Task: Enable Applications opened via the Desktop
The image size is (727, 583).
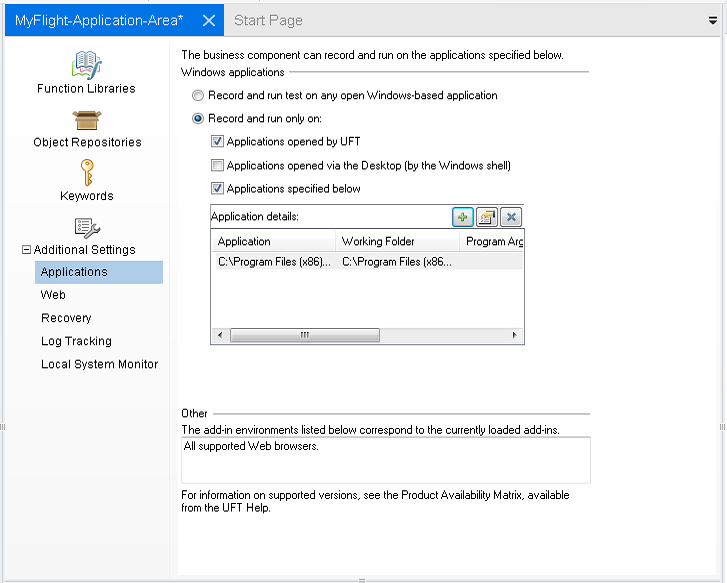Action: pos(217,166)
